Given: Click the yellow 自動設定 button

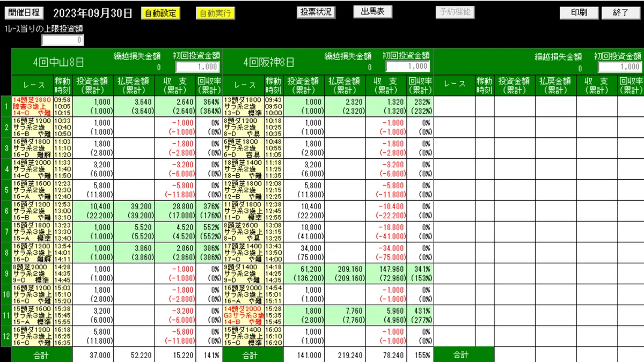Looking at the screenshot, I should [x=161, y=13].
